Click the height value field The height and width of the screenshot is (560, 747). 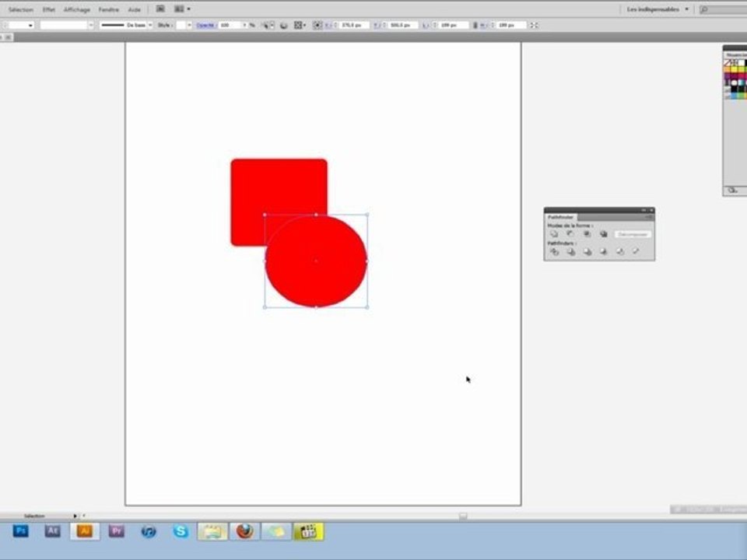point(511,25)
